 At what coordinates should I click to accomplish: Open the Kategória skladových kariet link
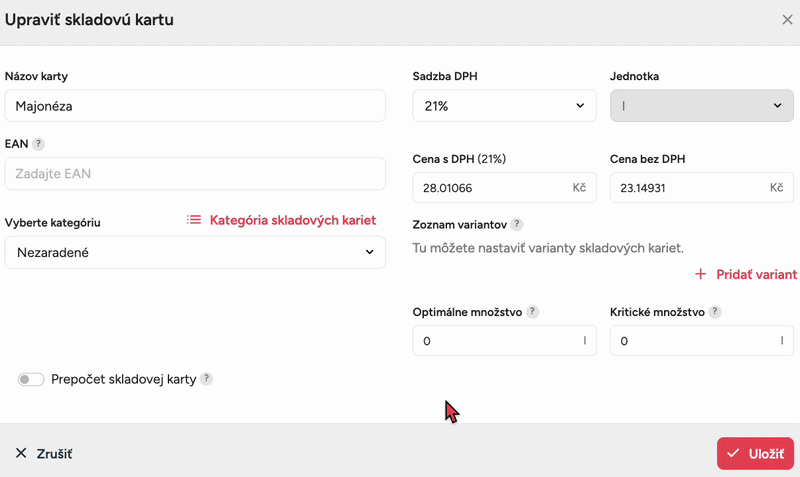tap(292, 220)
